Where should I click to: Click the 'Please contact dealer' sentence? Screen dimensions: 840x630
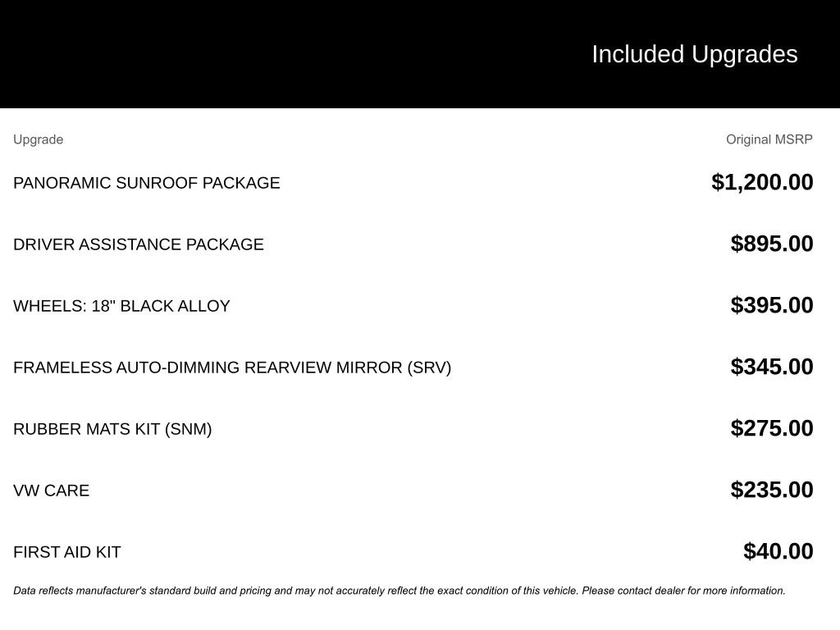coord(683,591)
